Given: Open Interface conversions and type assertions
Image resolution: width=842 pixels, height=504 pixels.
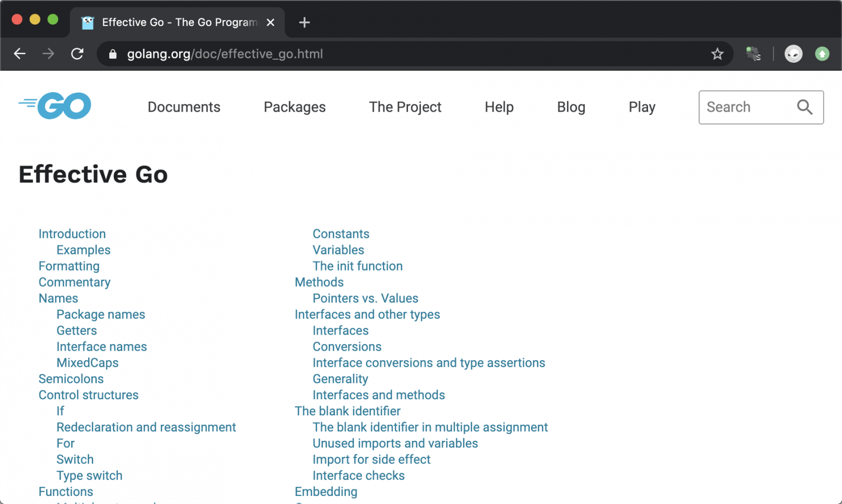Looking at the screenshot, I should 429,363.
